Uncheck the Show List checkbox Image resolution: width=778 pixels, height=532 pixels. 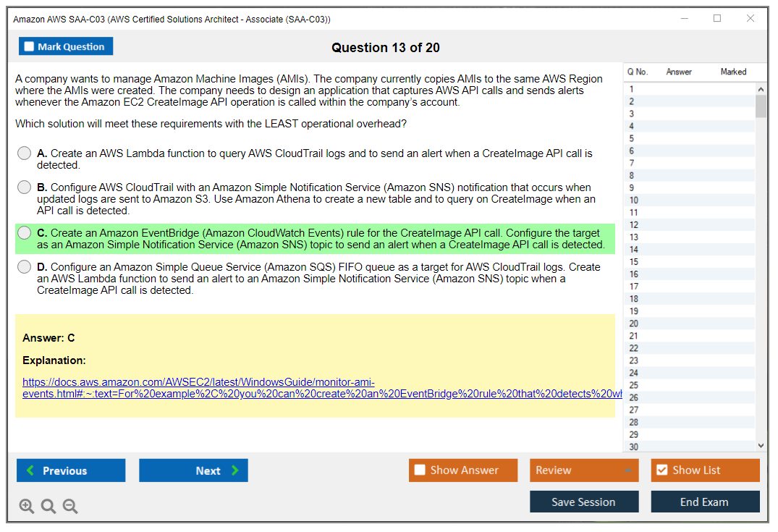click(x=661, y=470)
